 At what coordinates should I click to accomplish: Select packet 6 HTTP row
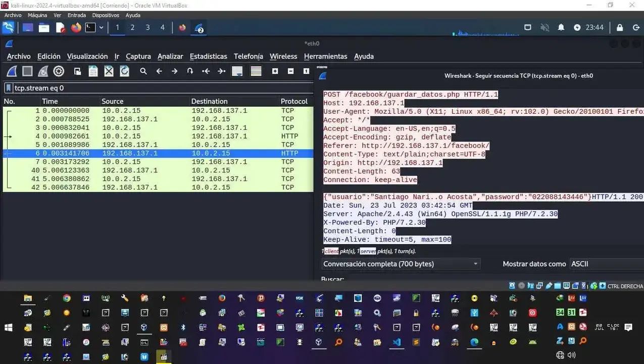coord(158,153)
